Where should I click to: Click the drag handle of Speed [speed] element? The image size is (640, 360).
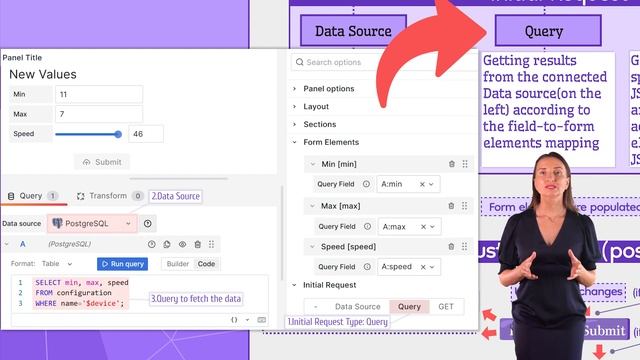pos(464,247)
